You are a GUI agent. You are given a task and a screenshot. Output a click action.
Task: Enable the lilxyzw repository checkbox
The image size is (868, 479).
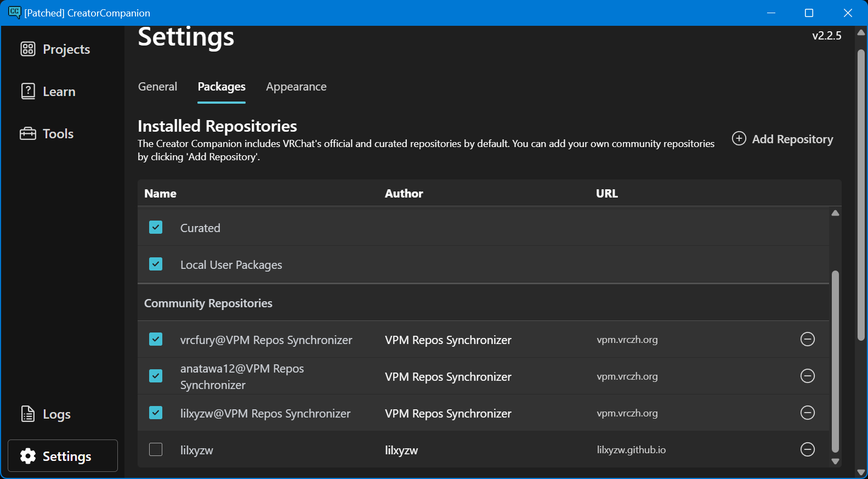click(156, 449)
